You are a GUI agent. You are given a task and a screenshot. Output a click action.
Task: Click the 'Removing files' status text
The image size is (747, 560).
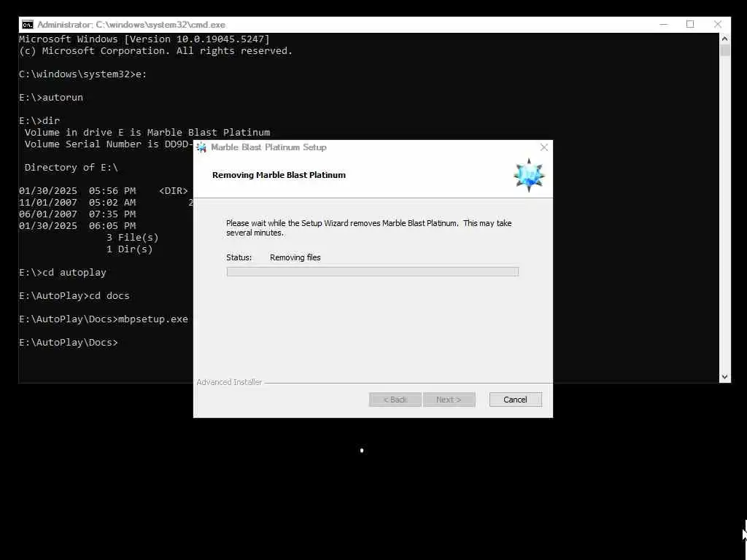point(295,257)
